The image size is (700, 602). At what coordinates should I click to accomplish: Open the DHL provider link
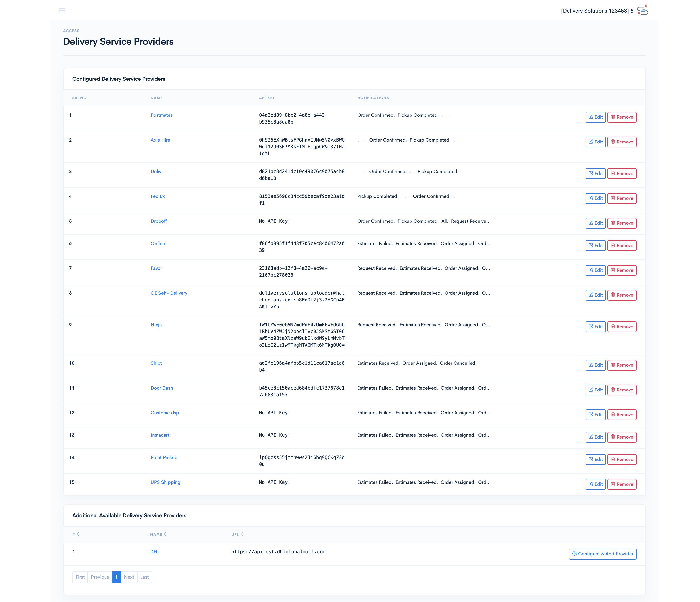click(155, 552)
